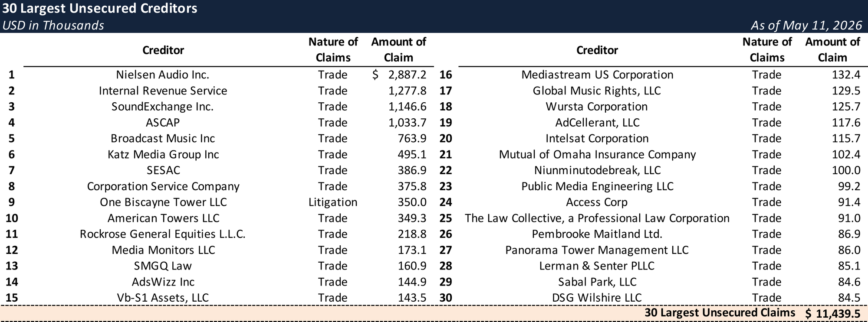Click the amount 143.5
868x322 pixels.
coord(412,298)
